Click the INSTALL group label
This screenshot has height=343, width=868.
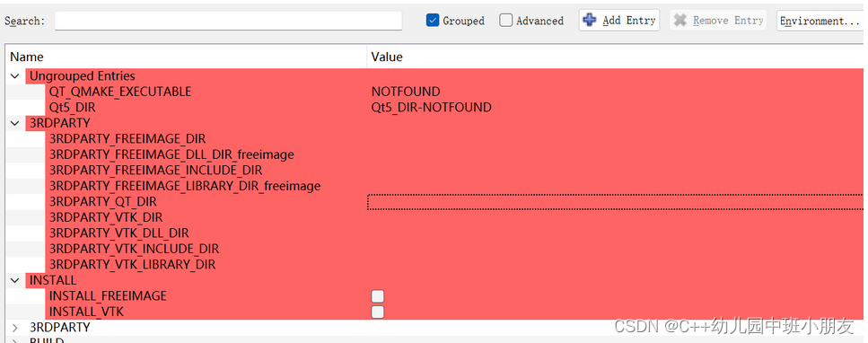[53, 280]
